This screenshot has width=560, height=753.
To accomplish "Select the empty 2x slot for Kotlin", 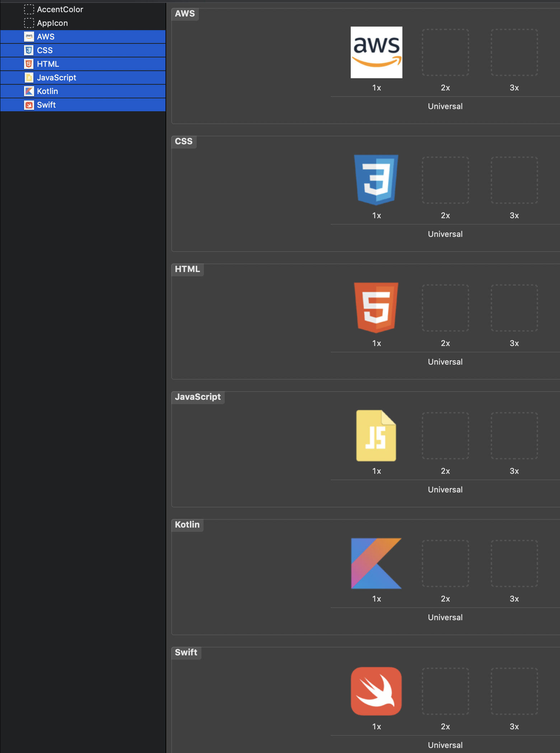I will click(445, 563).
